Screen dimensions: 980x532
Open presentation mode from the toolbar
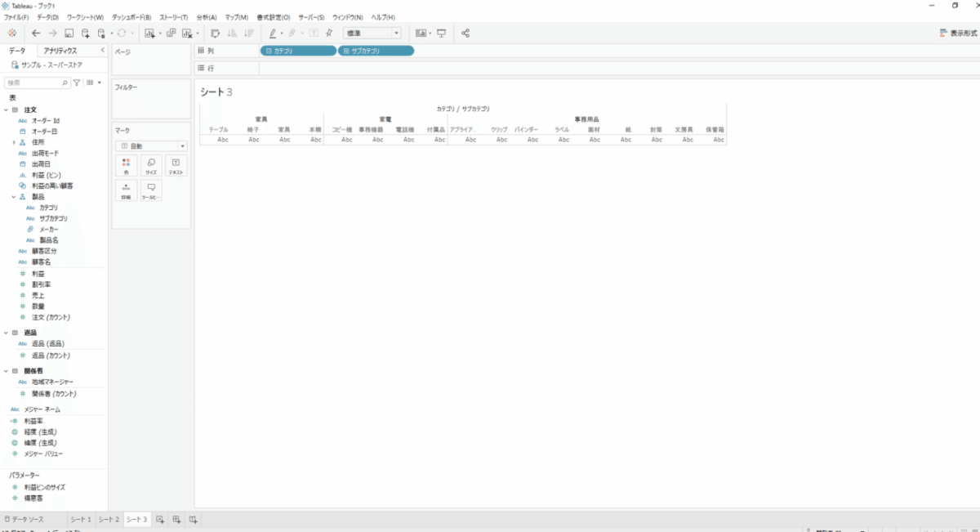442,34
